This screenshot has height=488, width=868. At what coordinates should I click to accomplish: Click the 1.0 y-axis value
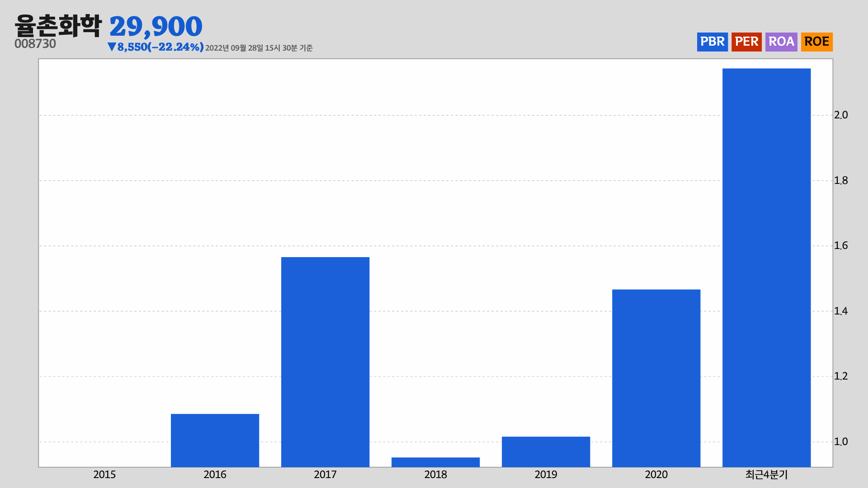point(841,442)
